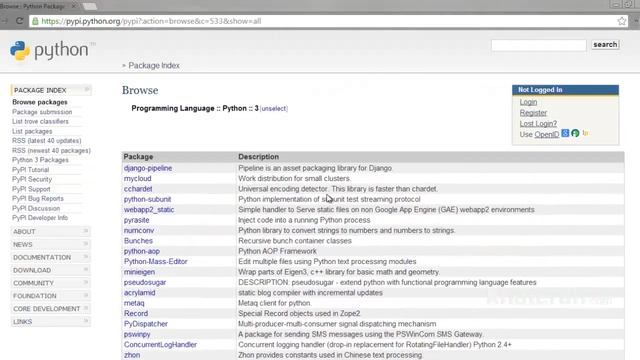Click 'Inject code into a running Python process' description
640x360 pixels.
click(x=304, y=220)
